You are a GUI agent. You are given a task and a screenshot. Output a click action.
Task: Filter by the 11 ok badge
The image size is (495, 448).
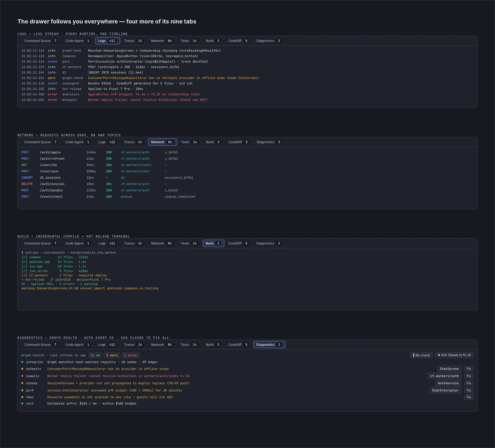(x=95, y=355)
